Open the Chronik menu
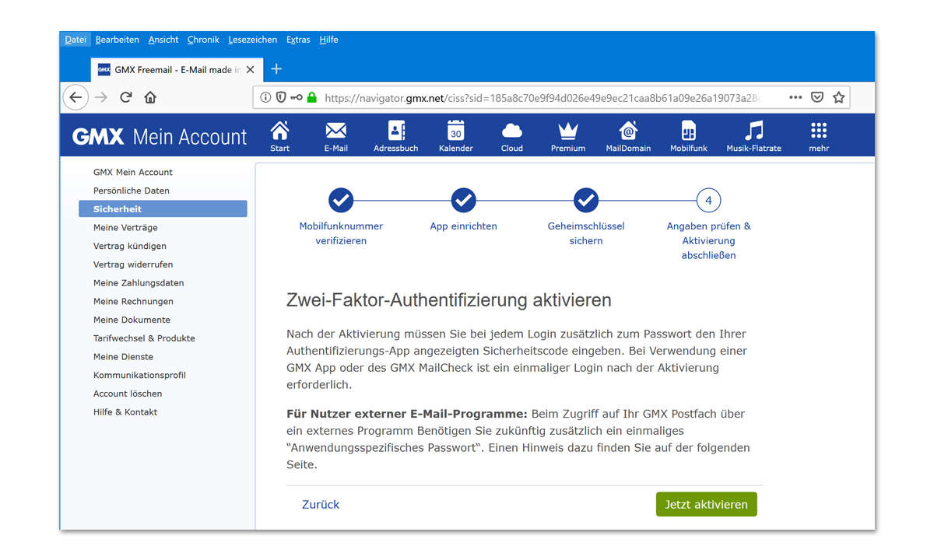Viewport: 934px width, 560px height. click(203, 40)
